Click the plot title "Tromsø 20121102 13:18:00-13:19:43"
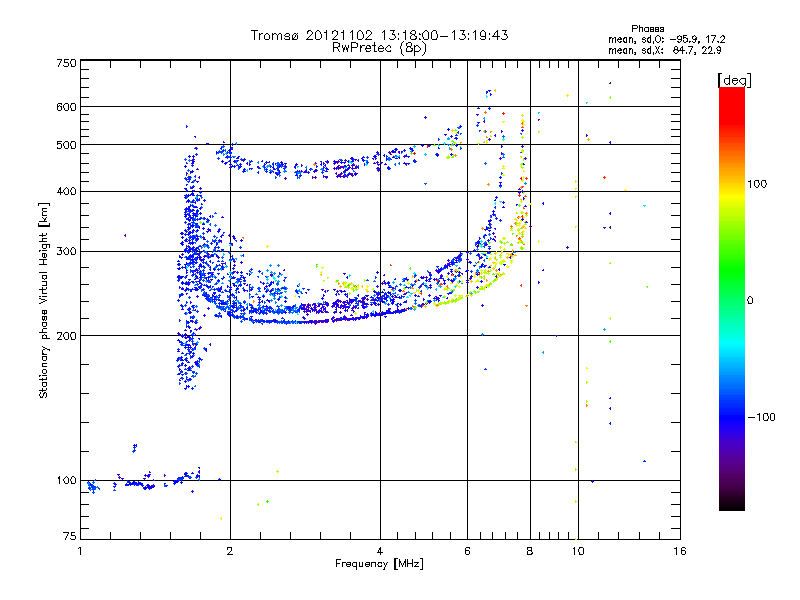Image resolution: width=800 pixels, height=600 pixels. point(379,35)
